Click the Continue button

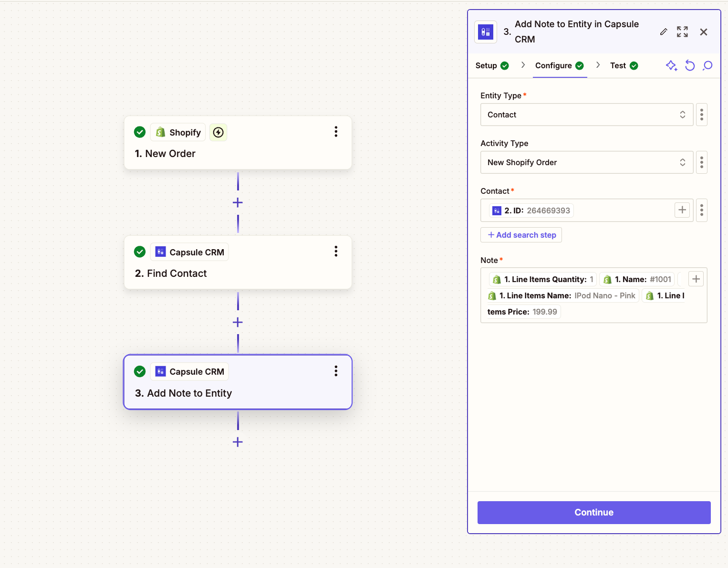tap(594, 512)
